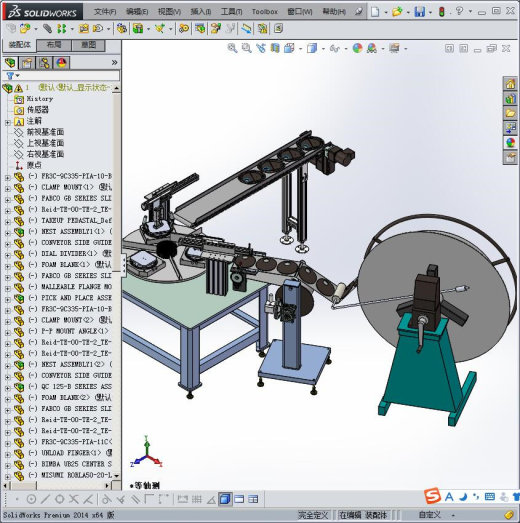This screenshot has width=520, height=523.
Task: Expand panel tabs with double chevron
Action: [x=114, y=62]
